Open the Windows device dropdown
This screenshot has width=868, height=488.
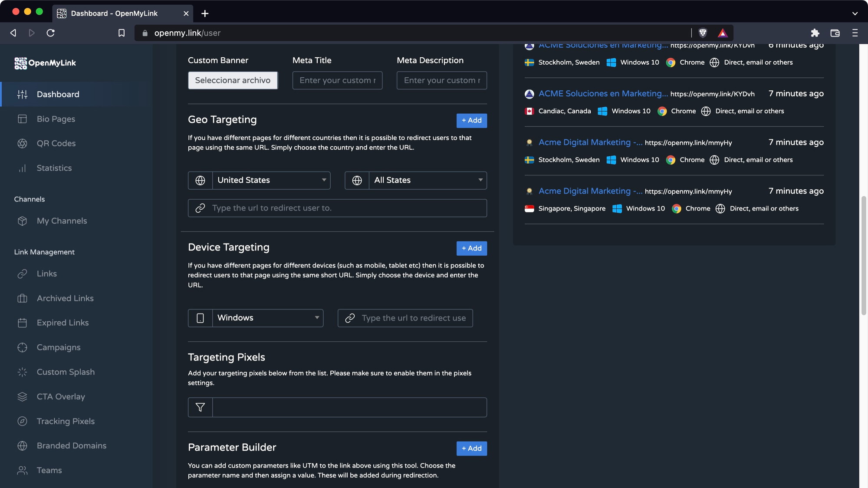click(x=268, y=318)
